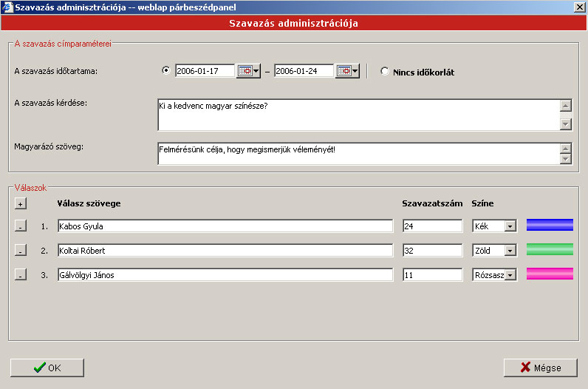This screenshot has width=588, height=389.
Task: Remove answer 1 with minus button
Action: click(20, 226)
